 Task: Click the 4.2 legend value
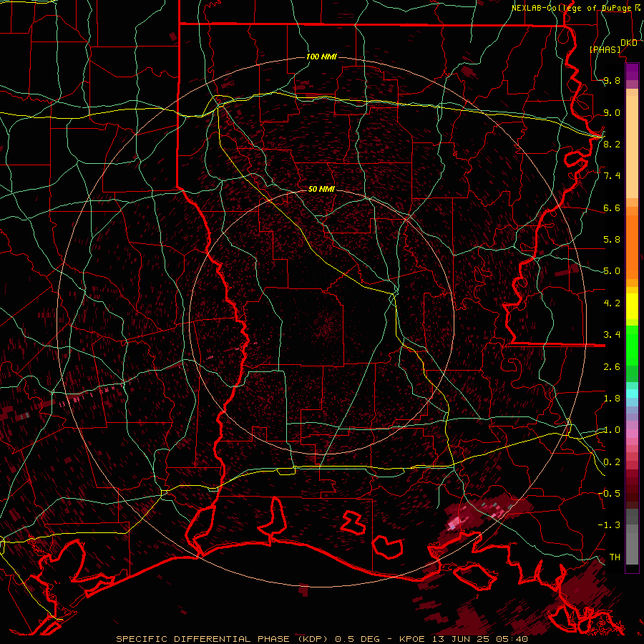click(612, 303)
